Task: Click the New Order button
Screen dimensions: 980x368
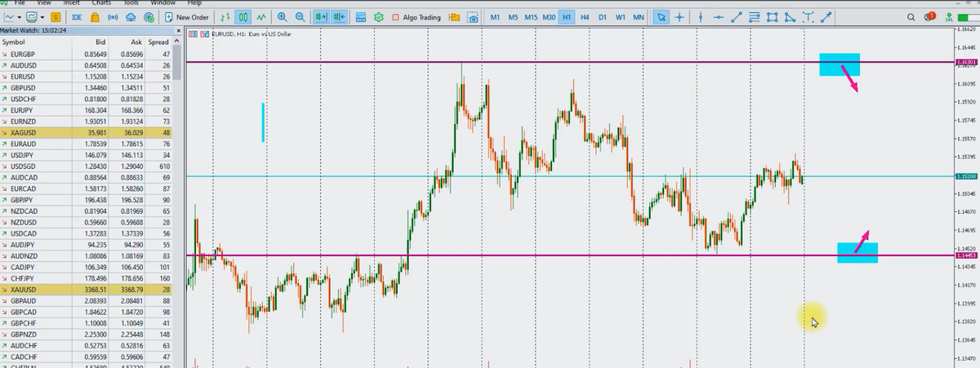Action: click(187, 17)
